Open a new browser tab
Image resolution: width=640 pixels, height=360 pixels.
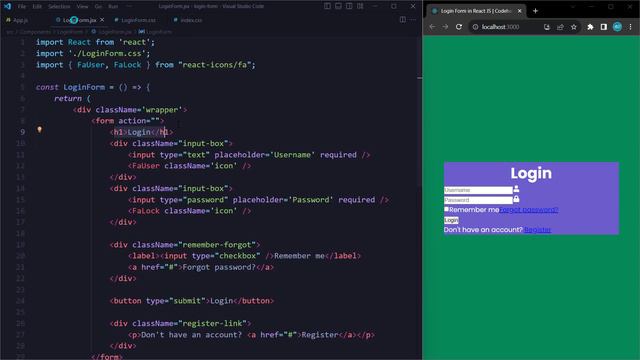(536, 11)
